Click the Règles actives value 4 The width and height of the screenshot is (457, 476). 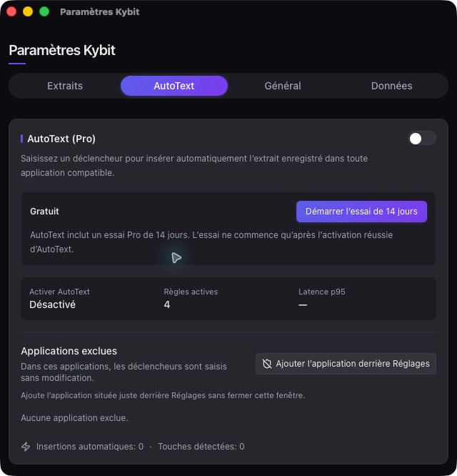167,304
